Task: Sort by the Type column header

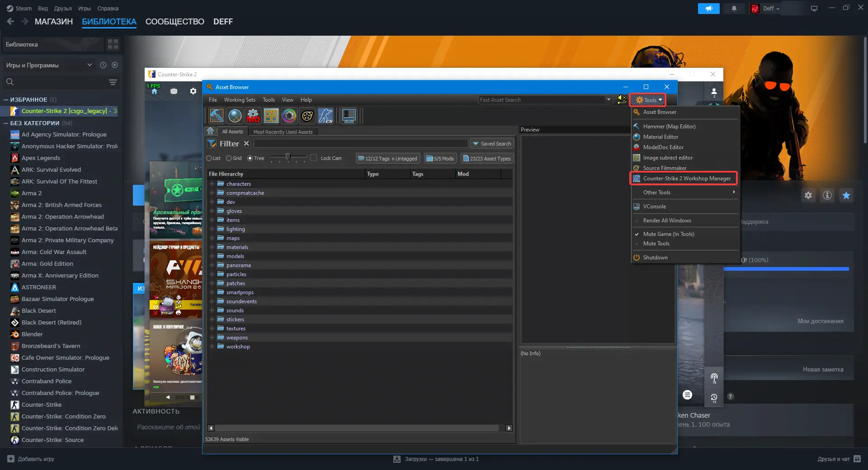Action: click(x=387, y=174)
